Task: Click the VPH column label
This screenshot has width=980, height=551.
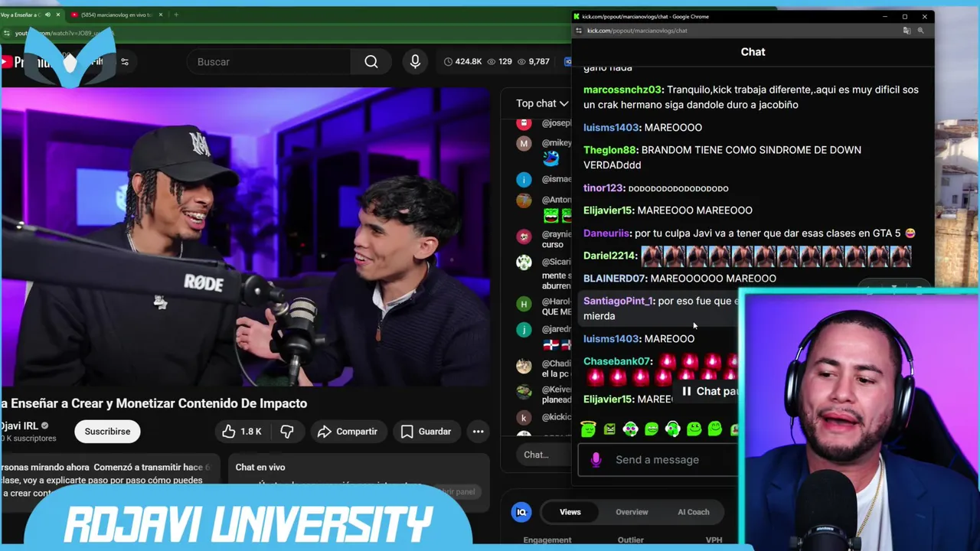Action: point(714,540)
